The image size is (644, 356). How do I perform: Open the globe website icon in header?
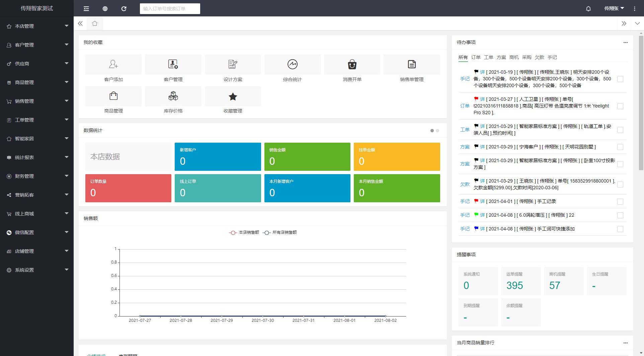tap(105, 9)
